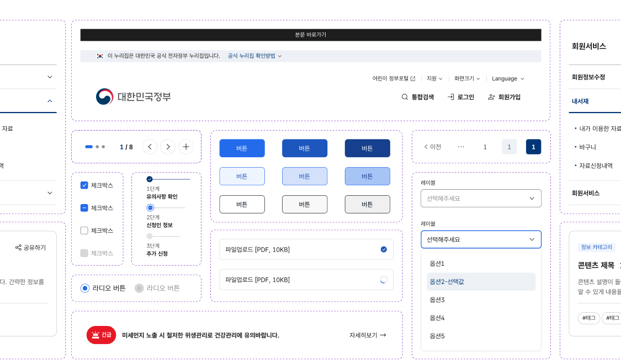The image size is (621, 364).
Task: Click the disabled greyed 체크박스 checkbox
Action: (84, 253)
